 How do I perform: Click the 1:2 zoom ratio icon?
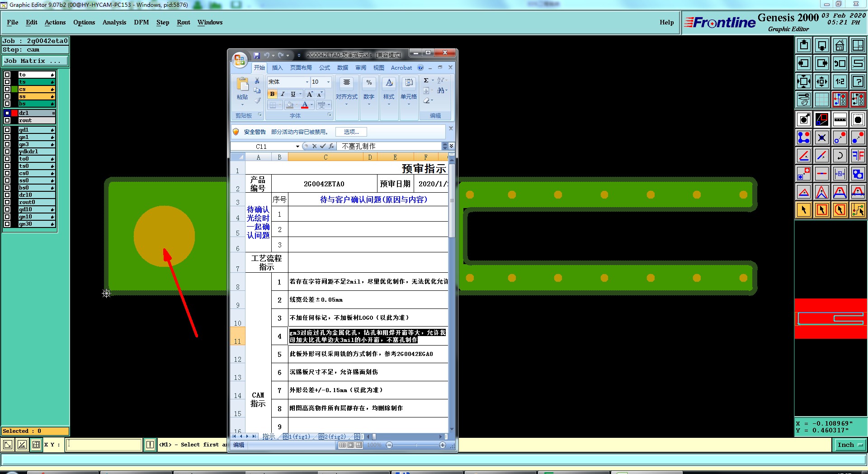point(840,81)
